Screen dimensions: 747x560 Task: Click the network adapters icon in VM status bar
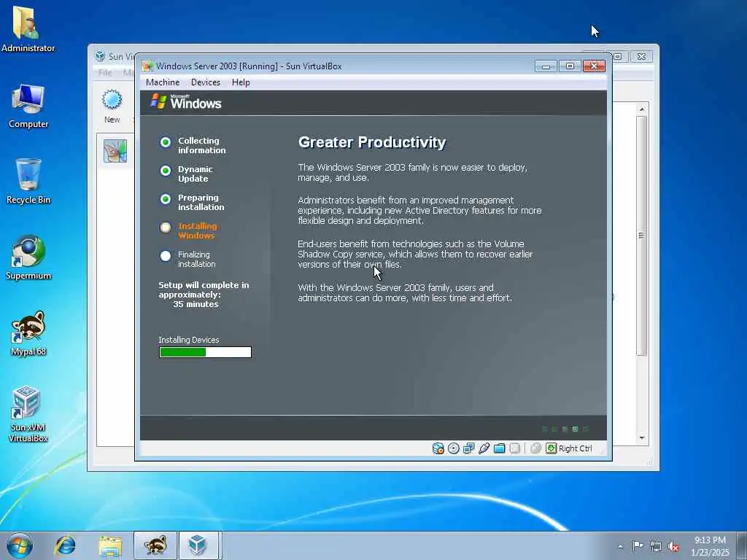coord(469,448)
